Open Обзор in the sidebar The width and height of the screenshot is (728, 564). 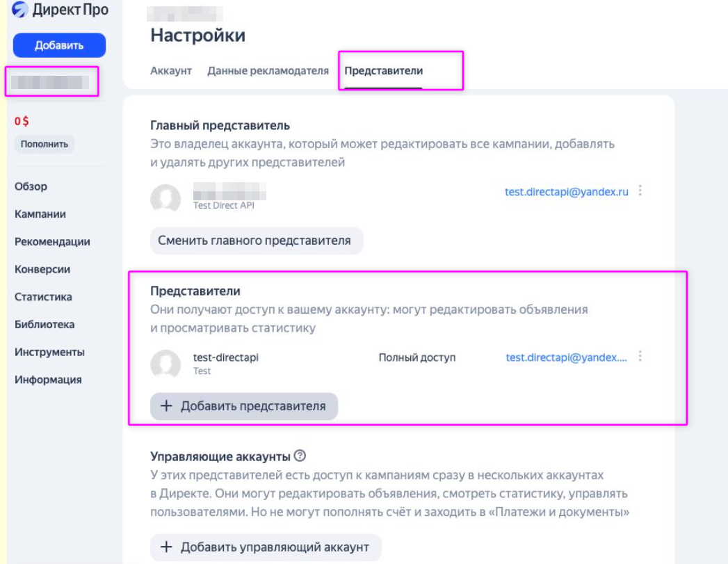click(31, 186)
